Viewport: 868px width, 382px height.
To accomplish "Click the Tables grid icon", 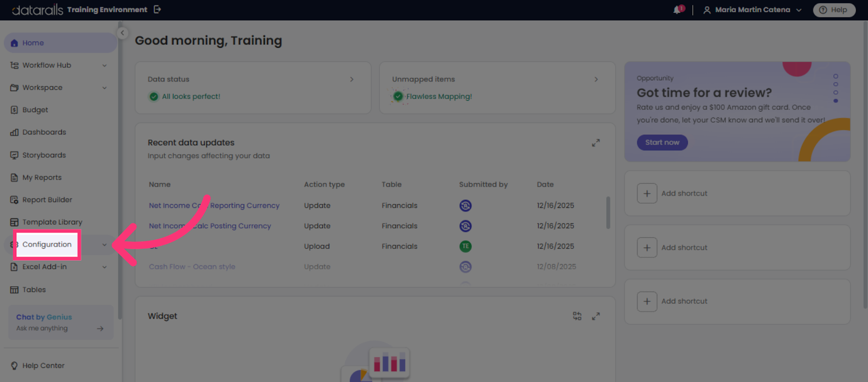I will (14, 289).
